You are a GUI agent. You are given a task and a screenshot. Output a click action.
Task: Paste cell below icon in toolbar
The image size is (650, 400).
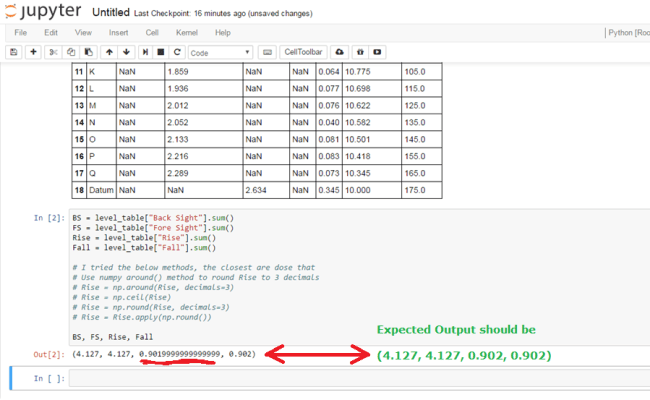pos(89,52)
